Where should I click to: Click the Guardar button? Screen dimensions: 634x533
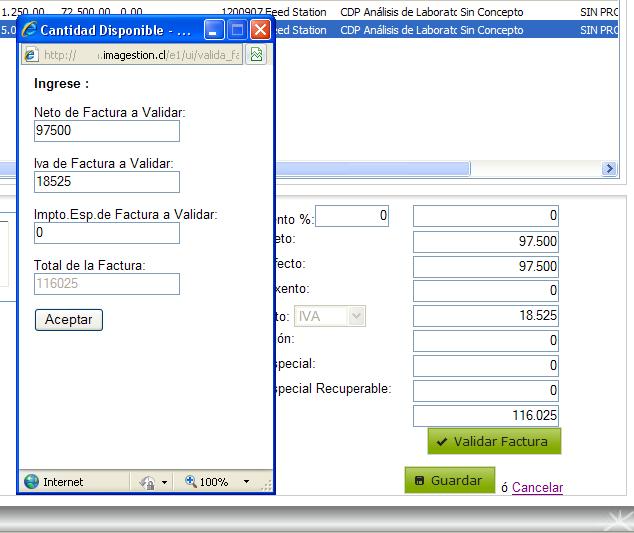click(x=450, y=480)
